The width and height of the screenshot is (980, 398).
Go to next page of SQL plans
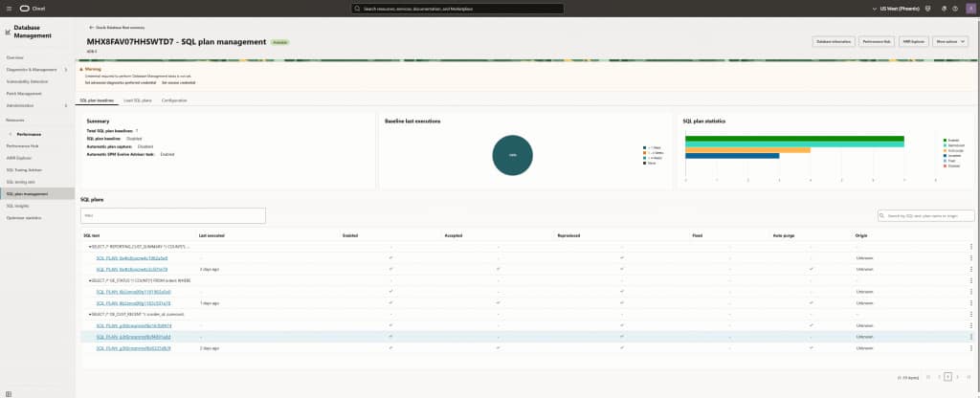coord(957,377)
